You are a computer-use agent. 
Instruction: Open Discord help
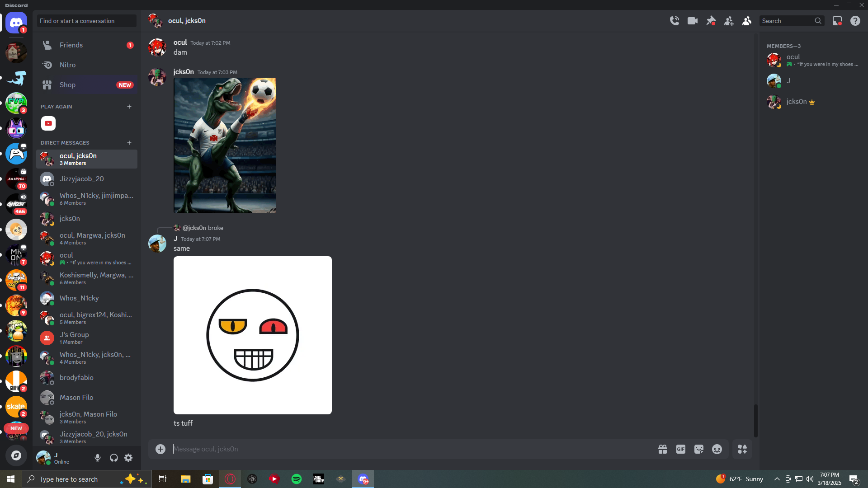(855, 21)
